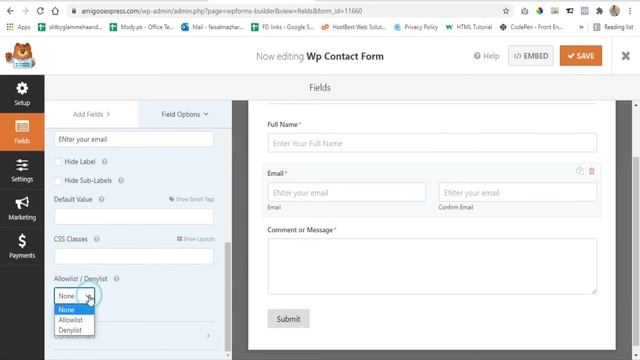Click the browser address bar URL

pyautogui.click(x=221, y=11)
